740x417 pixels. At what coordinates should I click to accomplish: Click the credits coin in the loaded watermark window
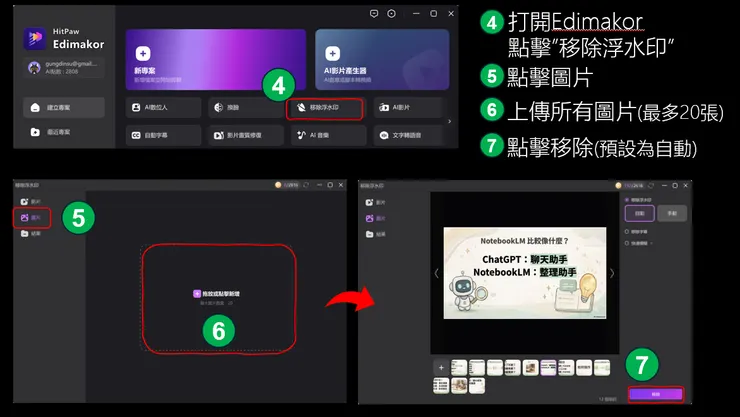pos(618,185)
